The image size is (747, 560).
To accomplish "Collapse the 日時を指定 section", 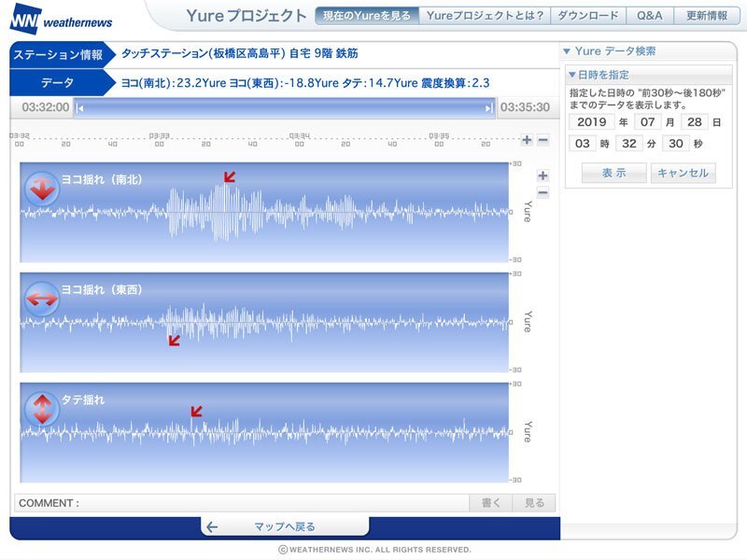I will [572, 75].
